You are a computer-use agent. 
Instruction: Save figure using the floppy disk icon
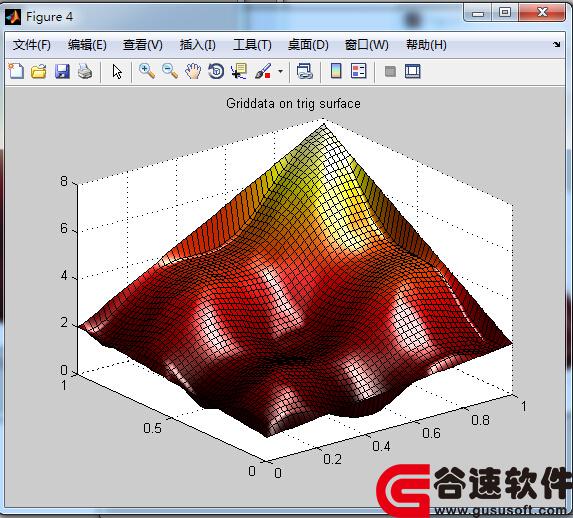tap(62, 71)
